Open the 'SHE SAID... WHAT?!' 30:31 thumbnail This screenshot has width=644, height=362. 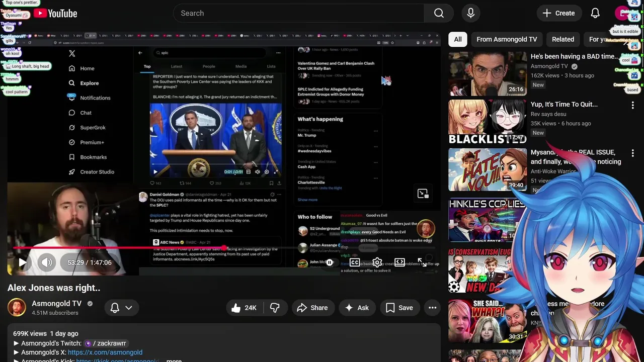pyautogui.click(x=488, y=321)
